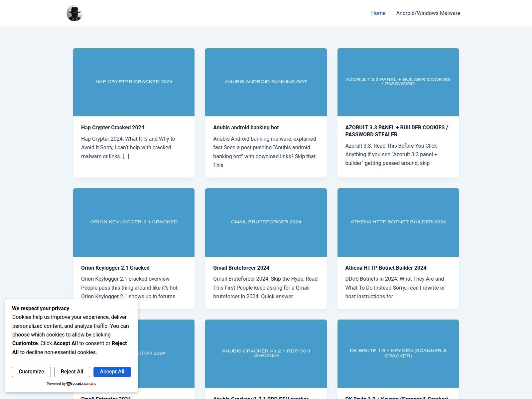Open the Orion Keylogger 2.1 Cracked thumbnail
This screenshot has width=532, height=399.
pos(134,222)
